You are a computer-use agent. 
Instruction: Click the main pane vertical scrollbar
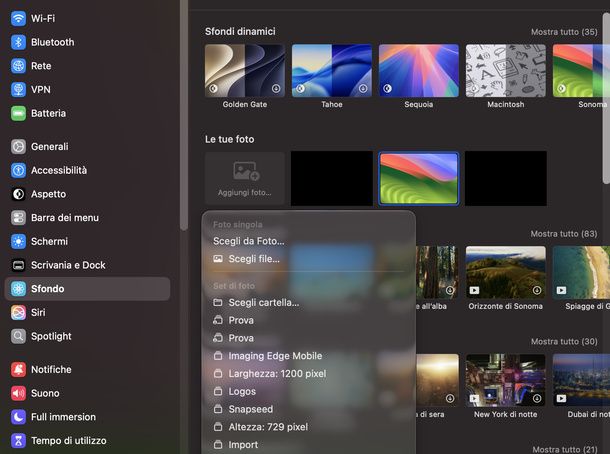click(606, 97)
